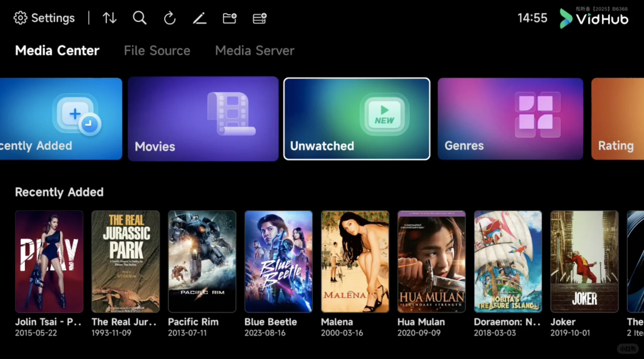The height and width of the screenshot is (359, 644).
Task: Switch to the File Source tab
Action: [x=157, y=51]
